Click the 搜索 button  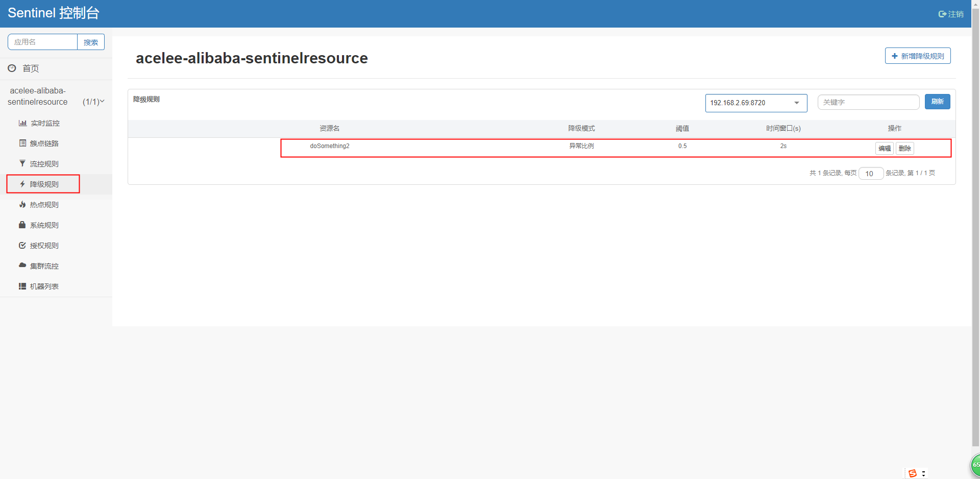pos(91,42)
